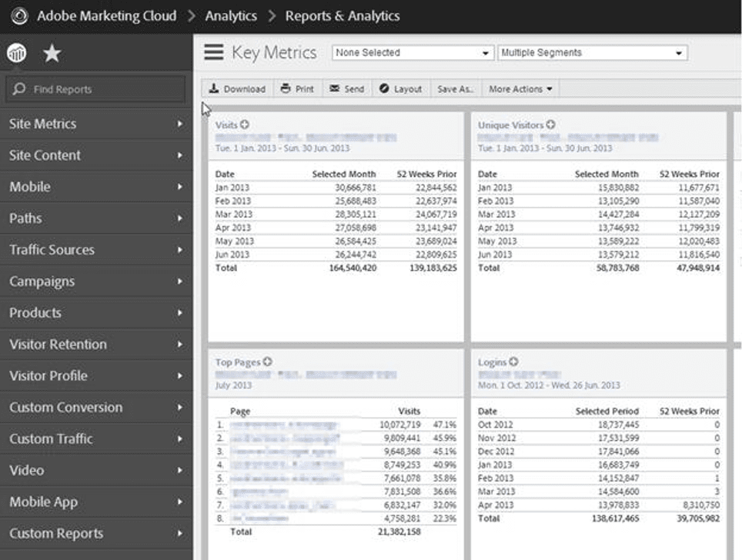This screenshot has height=560, width=742.
Task: Open the Logins panel plus icon
Action: [514, 362]
